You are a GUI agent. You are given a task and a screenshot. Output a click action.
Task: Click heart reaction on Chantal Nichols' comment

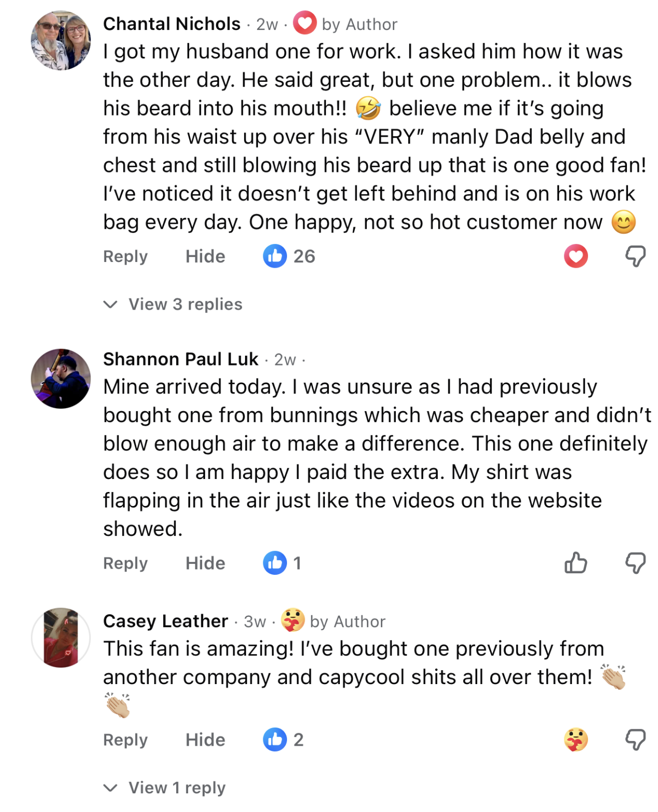pos(576,256)
